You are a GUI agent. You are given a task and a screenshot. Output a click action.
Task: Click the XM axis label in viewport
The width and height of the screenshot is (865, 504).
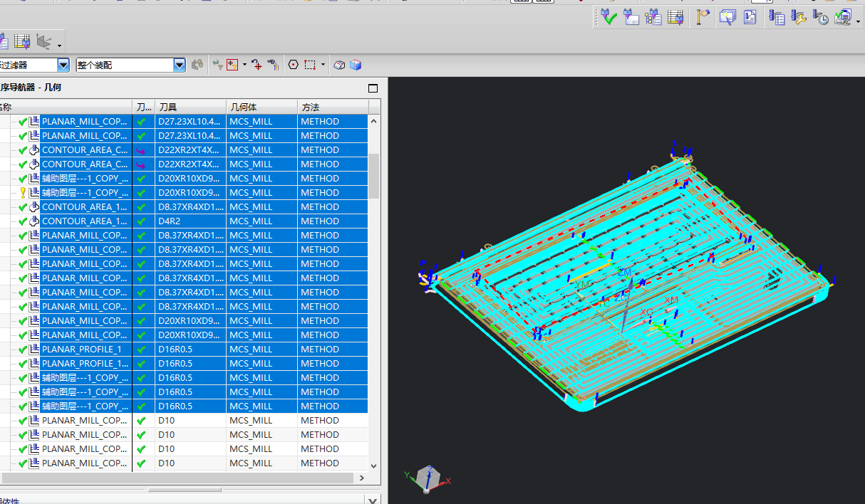pos(671,300)
